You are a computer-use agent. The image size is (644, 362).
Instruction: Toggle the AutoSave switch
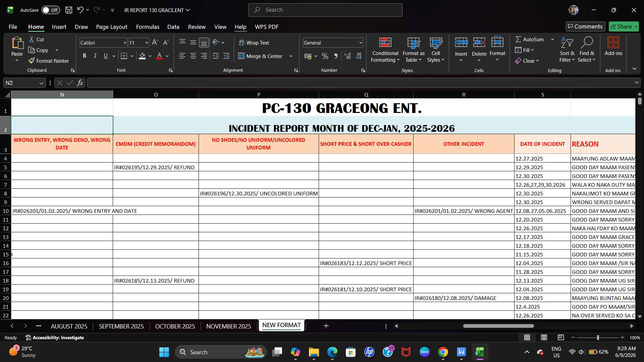(51, 10)
